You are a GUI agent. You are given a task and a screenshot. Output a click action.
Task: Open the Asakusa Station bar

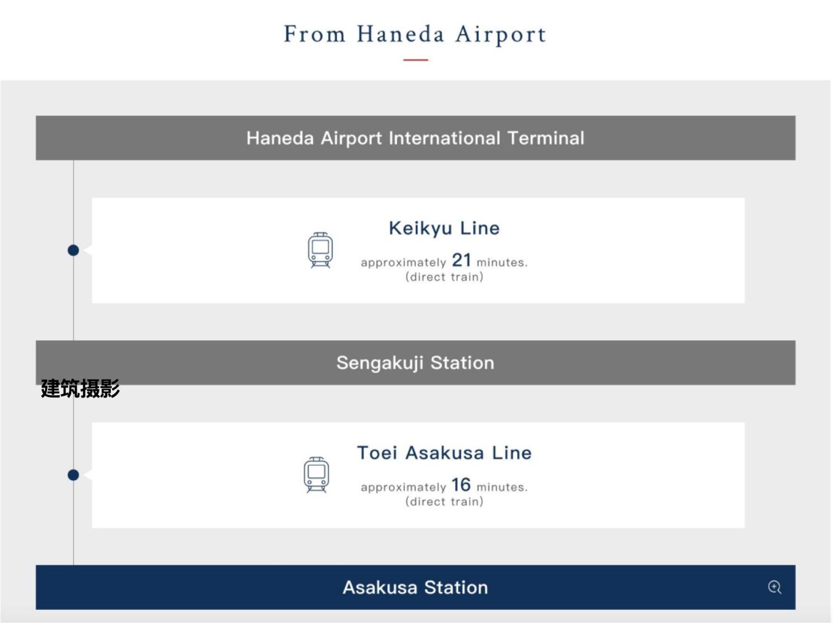pyautogui.click(x=415, y=587)
